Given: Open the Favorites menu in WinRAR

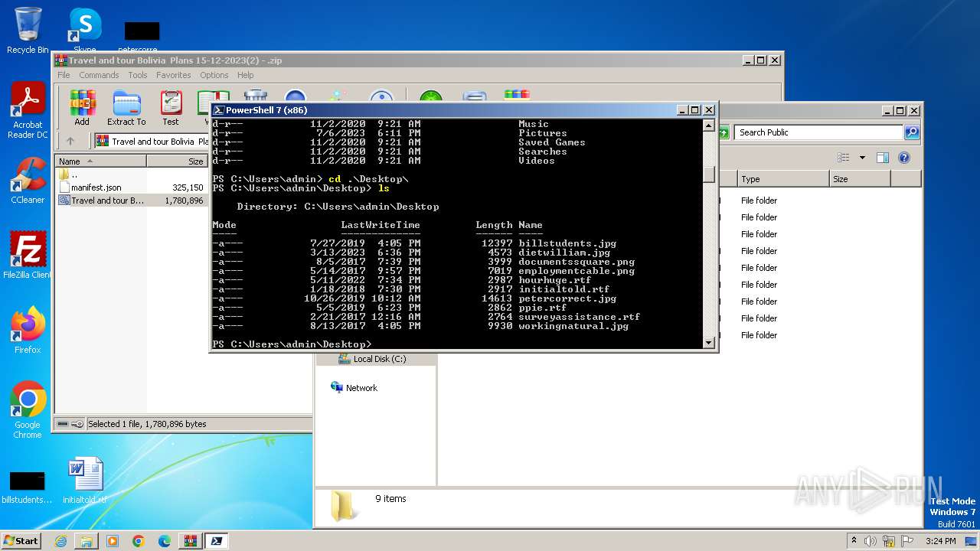Looking at the screenshot, I should (174, 75).
